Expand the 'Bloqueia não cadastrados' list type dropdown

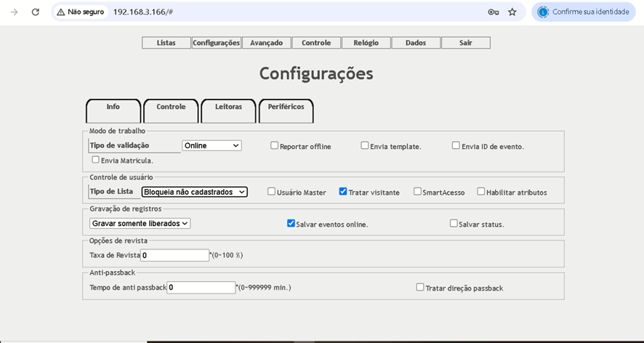coord(194,192)
